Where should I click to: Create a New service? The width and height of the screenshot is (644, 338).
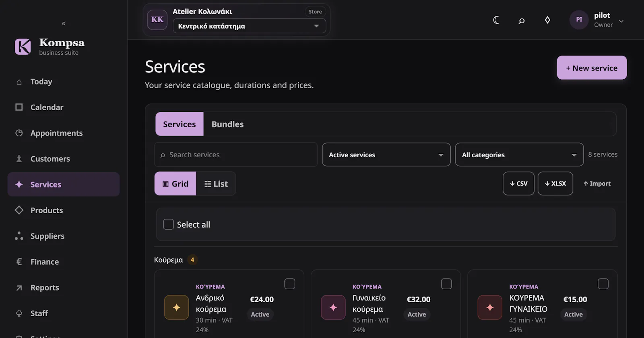[592, 68]
